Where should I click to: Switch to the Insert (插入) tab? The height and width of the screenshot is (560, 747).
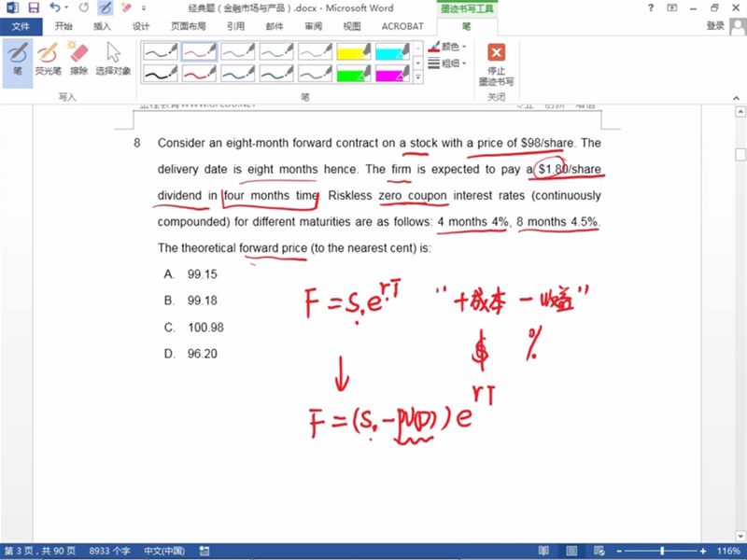point(102,26)
